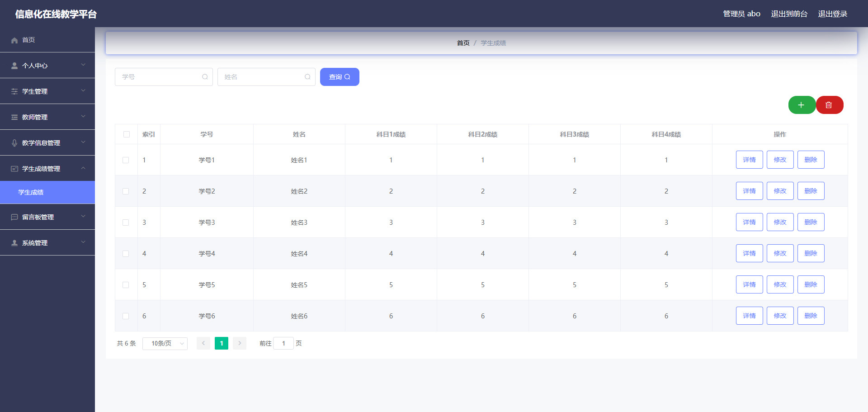Viewport: 868px width, 412px height.
Task: Open the 教师管理 sidebar menu
Action: 47,117
